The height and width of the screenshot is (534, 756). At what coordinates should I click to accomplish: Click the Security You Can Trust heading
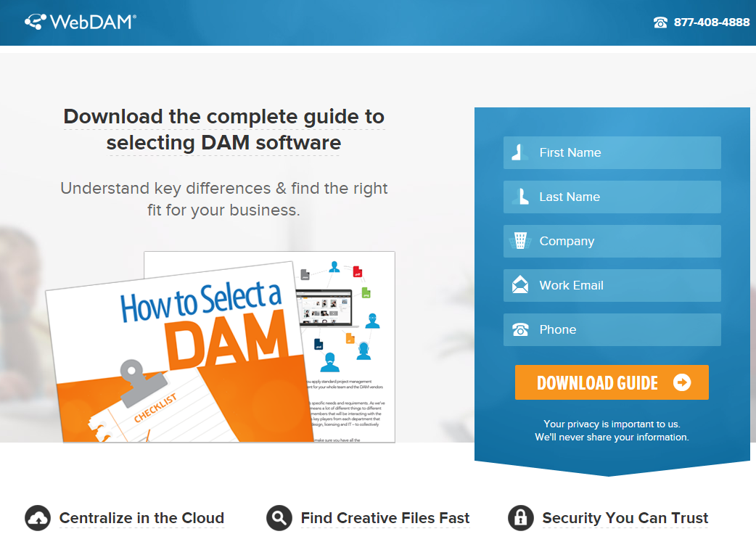click(625, 518)
